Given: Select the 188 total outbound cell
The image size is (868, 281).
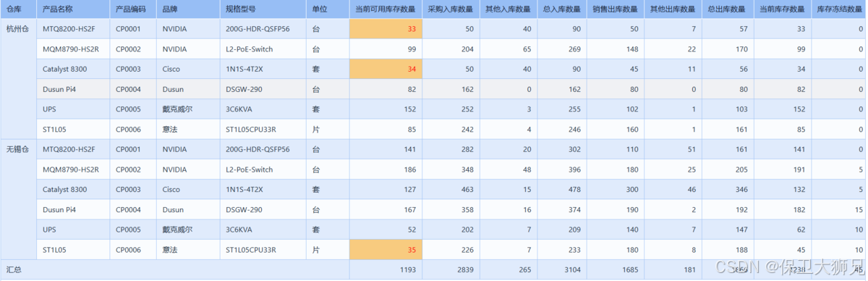Looking at the screenshot, I should click(727, 249).
